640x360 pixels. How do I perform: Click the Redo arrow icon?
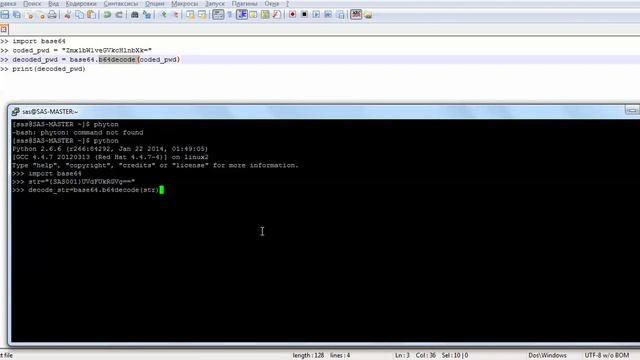pyautogui.click(x=119, y=15)
